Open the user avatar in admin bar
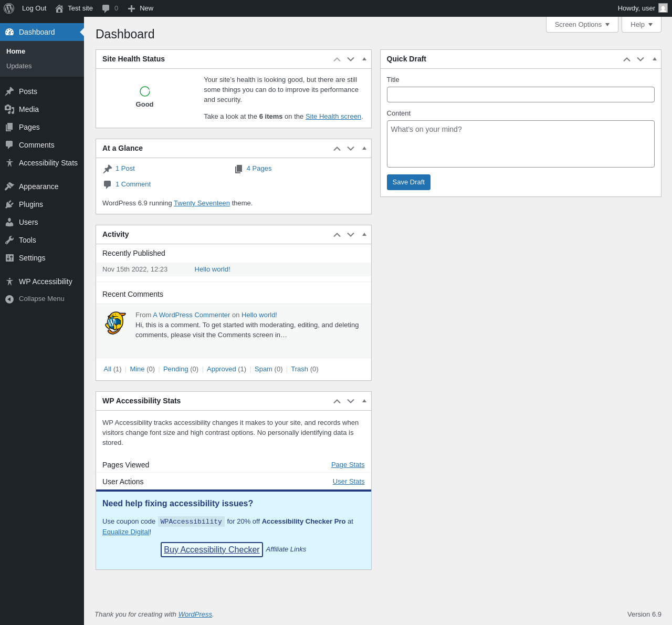 point(663,8)
